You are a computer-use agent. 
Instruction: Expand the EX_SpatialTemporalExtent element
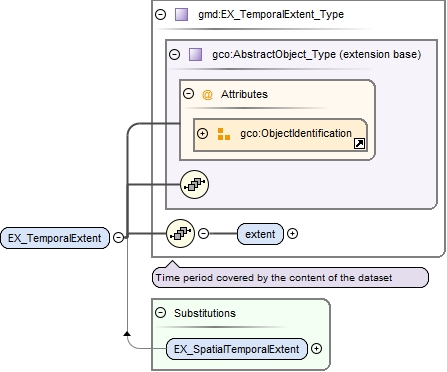click(316, 349)
